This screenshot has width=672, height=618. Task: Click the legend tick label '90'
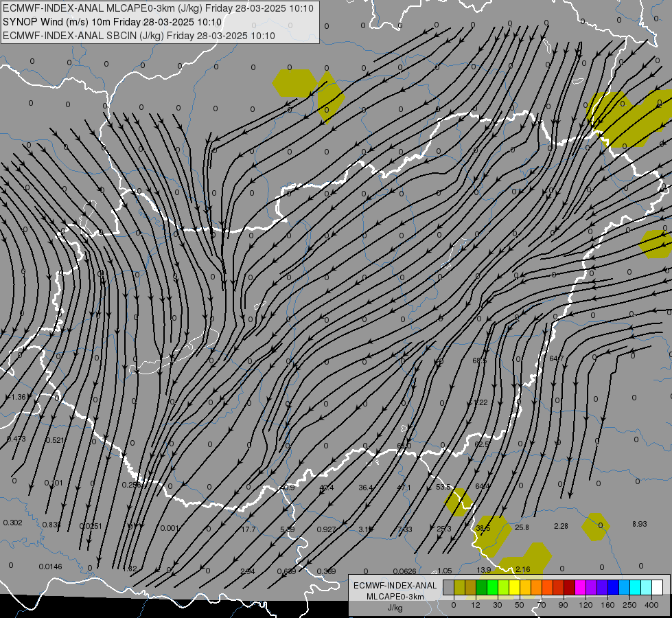tap(563, 605)
